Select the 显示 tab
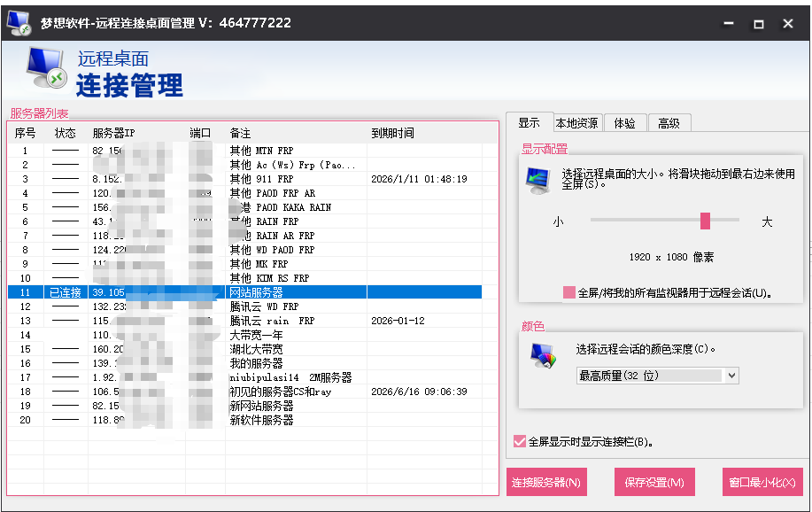Viewport: 812px width, 512px height. (530, 122)
